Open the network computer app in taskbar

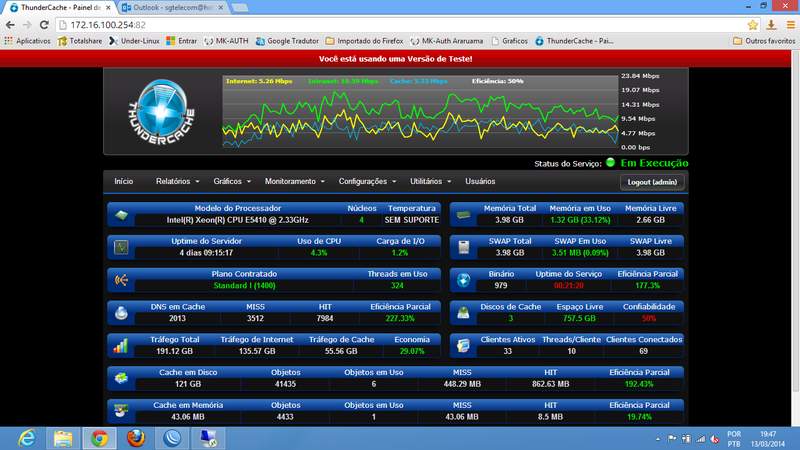click(x=208, y=438)
